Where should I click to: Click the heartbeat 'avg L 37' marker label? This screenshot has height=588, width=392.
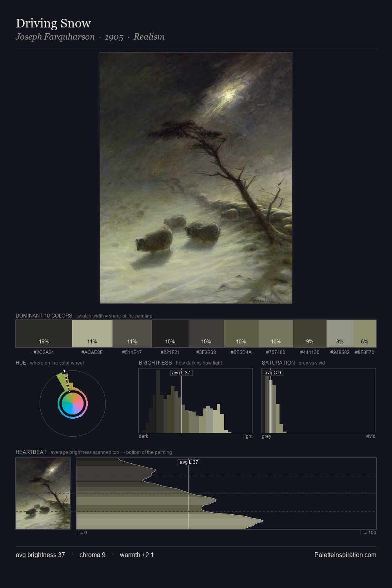point(189,462)
